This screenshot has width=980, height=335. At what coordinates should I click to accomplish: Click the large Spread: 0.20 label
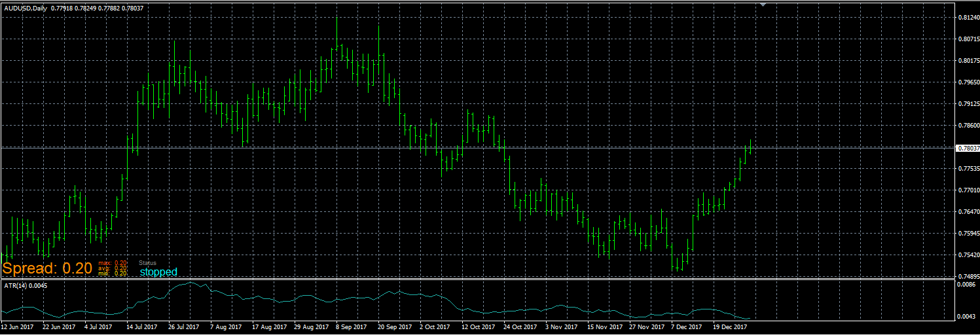46,268
